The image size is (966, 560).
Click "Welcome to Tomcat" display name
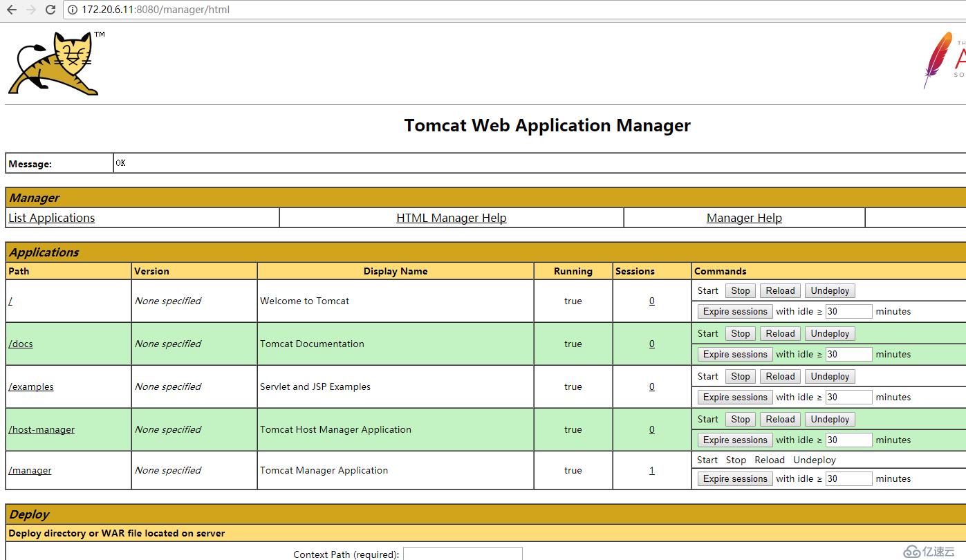click(x=304, y=301)
